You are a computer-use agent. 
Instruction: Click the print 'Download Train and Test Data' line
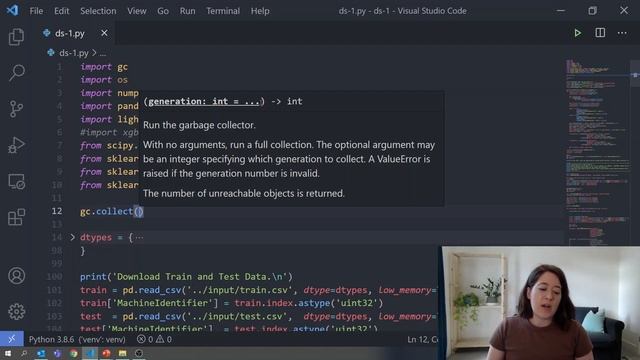[186, 277]
